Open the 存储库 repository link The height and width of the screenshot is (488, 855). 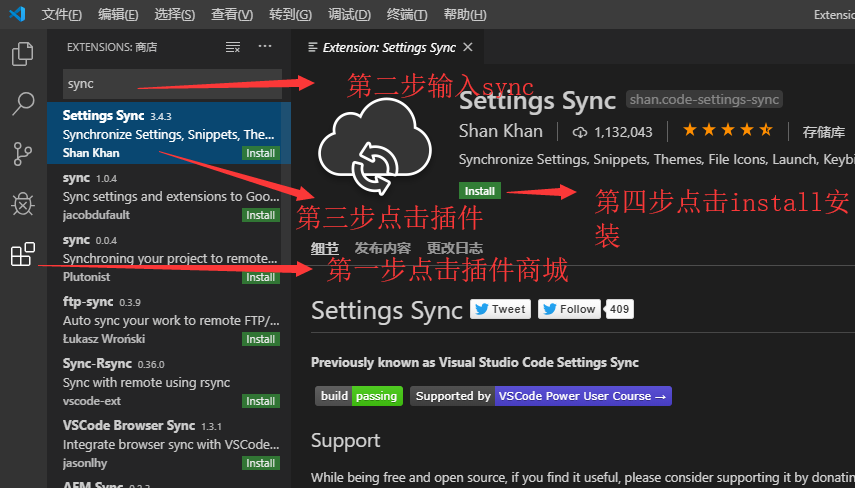tap(823, 132)
